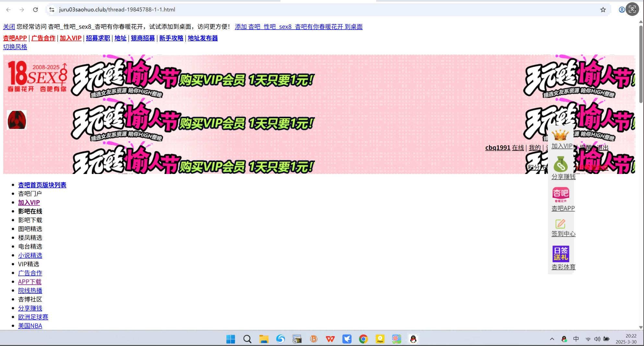The image size is (644, 346).
Task: Open QQ from the taskbar
Action: point(413,339)
